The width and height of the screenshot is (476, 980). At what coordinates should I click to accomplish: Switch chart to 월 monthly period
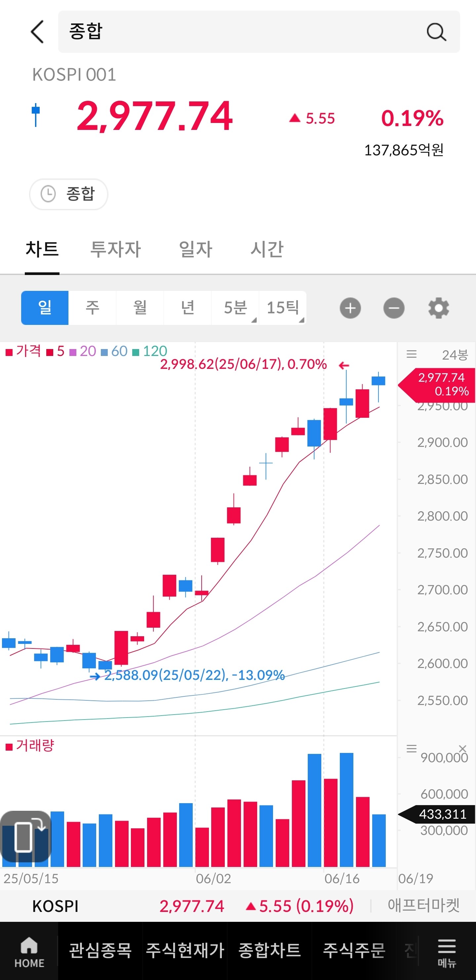point(140,308)
